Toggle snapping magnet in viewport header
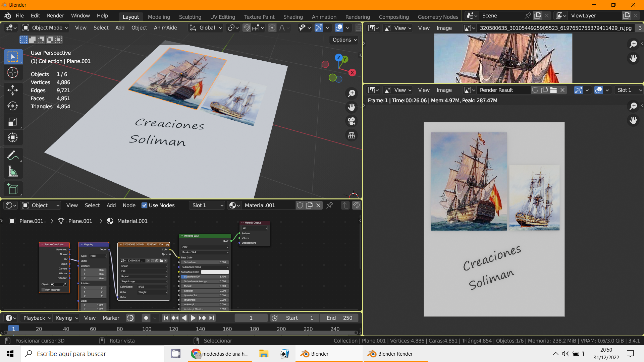The image size is (644, 362). click(x=247, y=28)
